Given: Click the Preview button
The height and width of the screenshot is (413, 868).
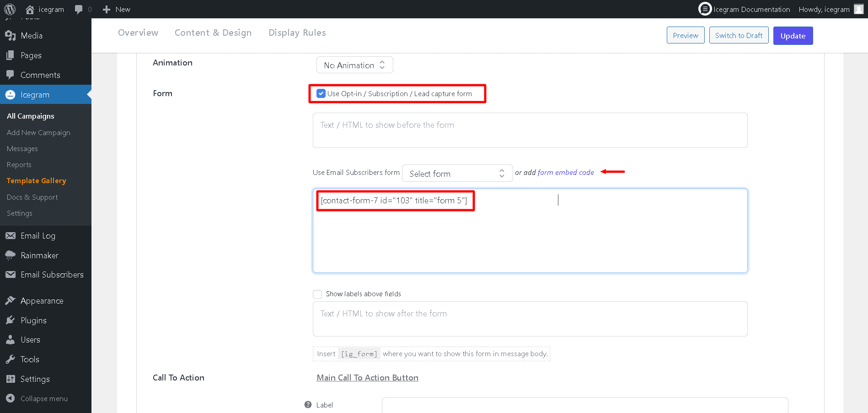Looking at the screenshot, I should (686, 35).
